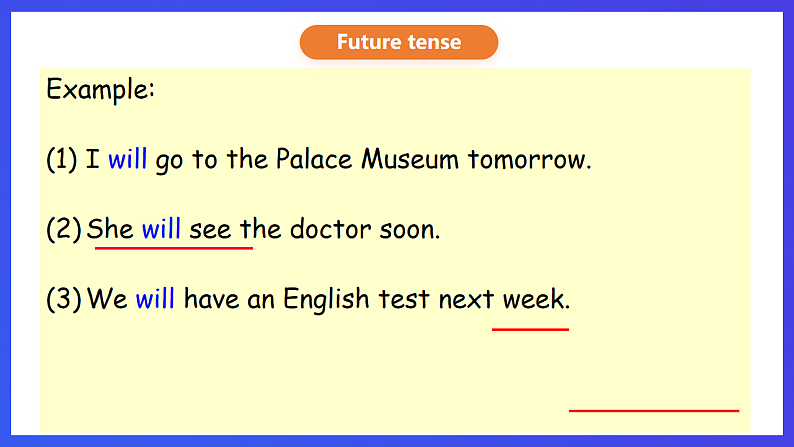Click the blue "will" after We

(x=155, y=298)
